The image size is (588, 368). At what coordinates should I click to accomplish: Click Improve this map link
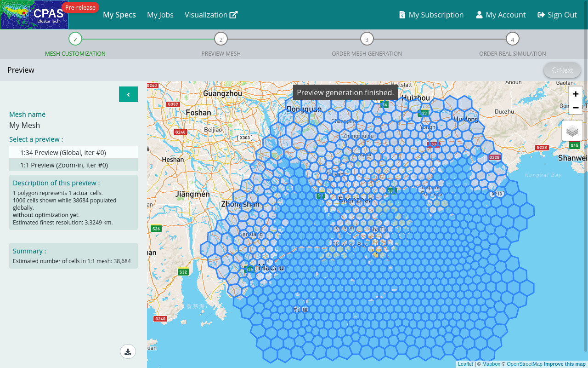(565, 364)
